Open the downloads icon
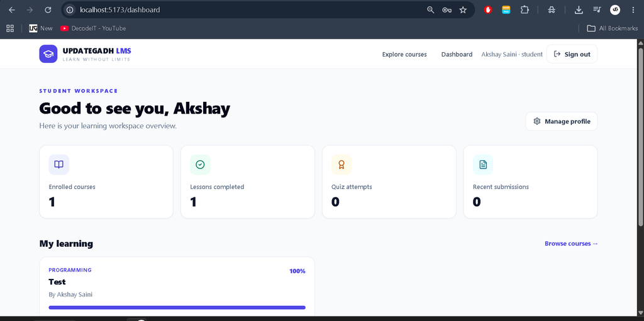The image size is (644, 321). [579, 10]
